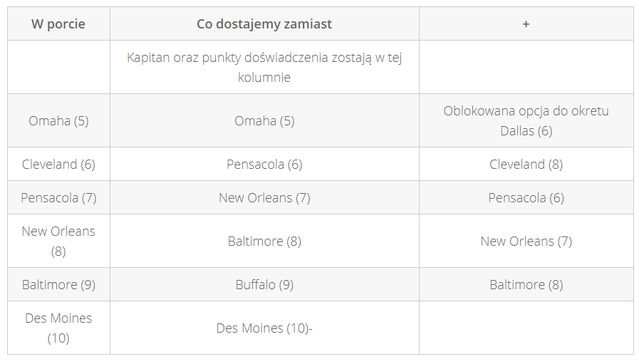Select the Cleveland (6) cell
Screen dimensions: 639x364
coord(58,164)
